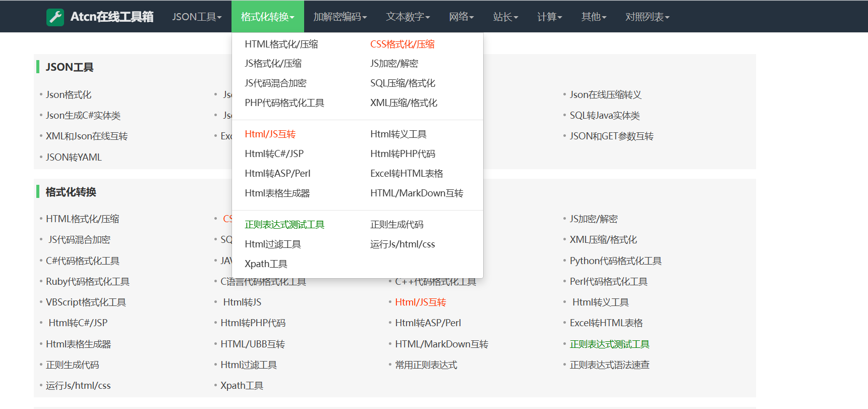Open Ruby代码格式化工具 link
Viewport: 868px width, 409px height.
tap(88, 281)
